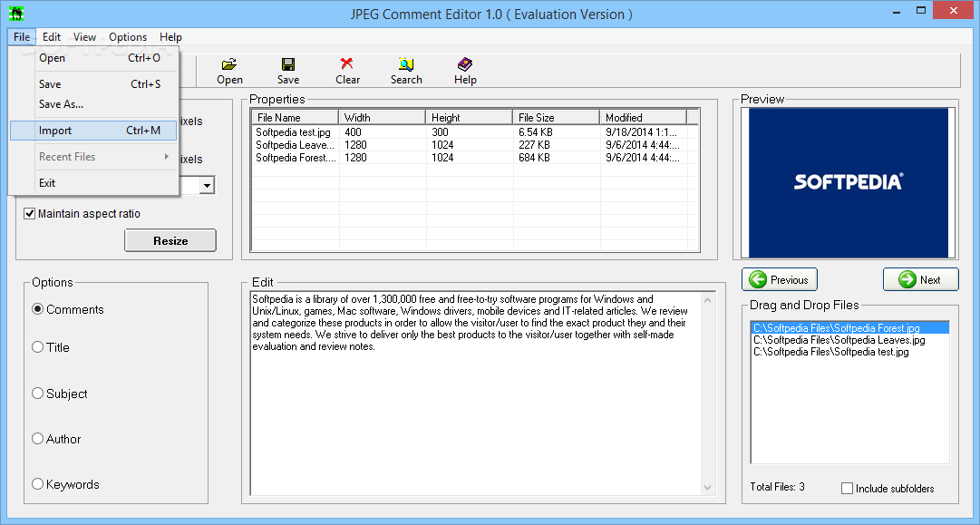Open the View menu
This screenshot has height=525, width=980.
coord(84,37)
